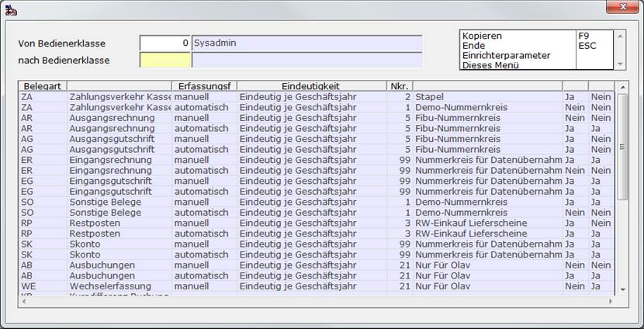Image resolution: width=644 pixels, height=329 pixels.
Task: Click the Von Bedienerklasse number field
Action: click(x=164, y=43)
